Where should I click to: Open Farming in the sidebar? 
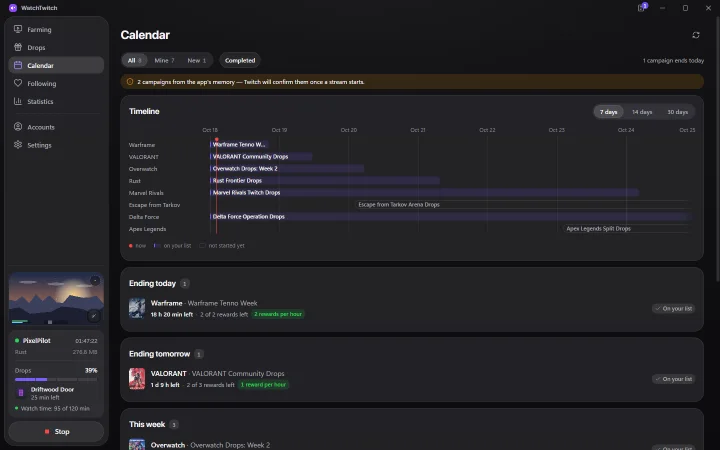(x=56, y=29)
